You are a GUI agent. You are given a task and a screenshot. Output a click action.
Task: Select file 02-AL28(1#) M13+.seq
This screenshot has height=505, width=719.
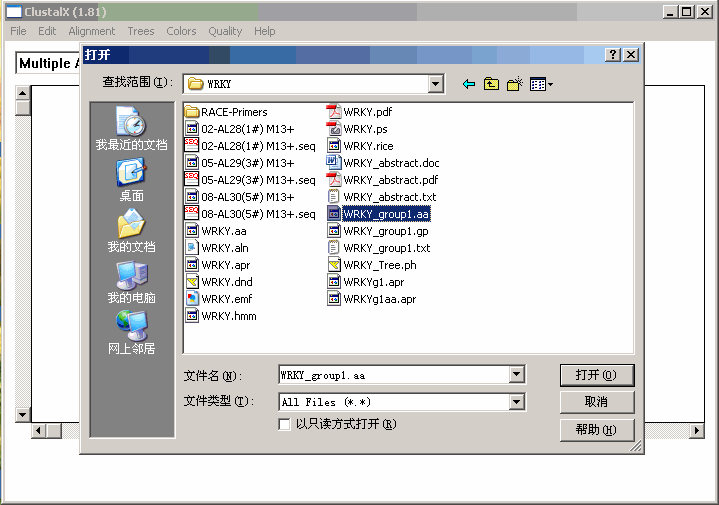pos(250,146)
